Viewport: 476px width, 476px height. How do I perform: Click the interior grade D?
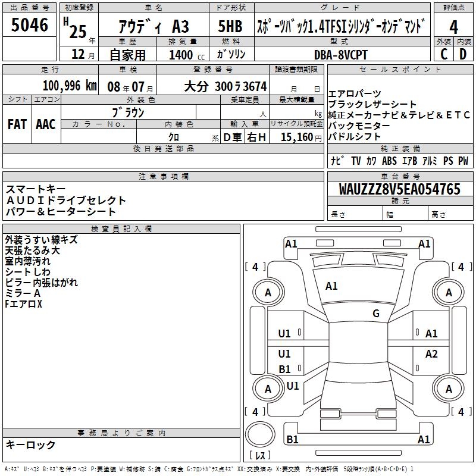463,54
